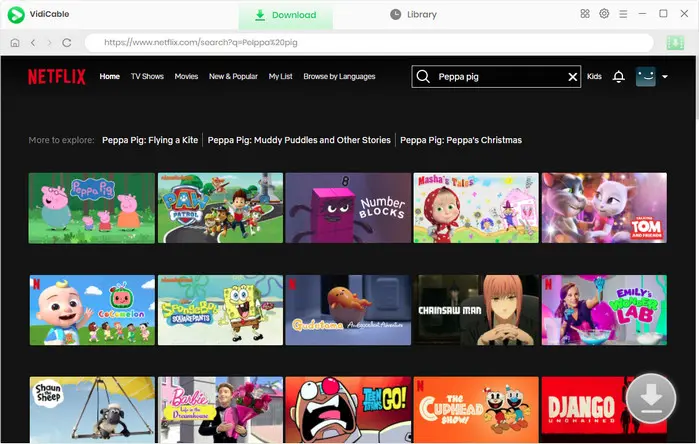Expand the profile dropdown arrow

[665, 77]
